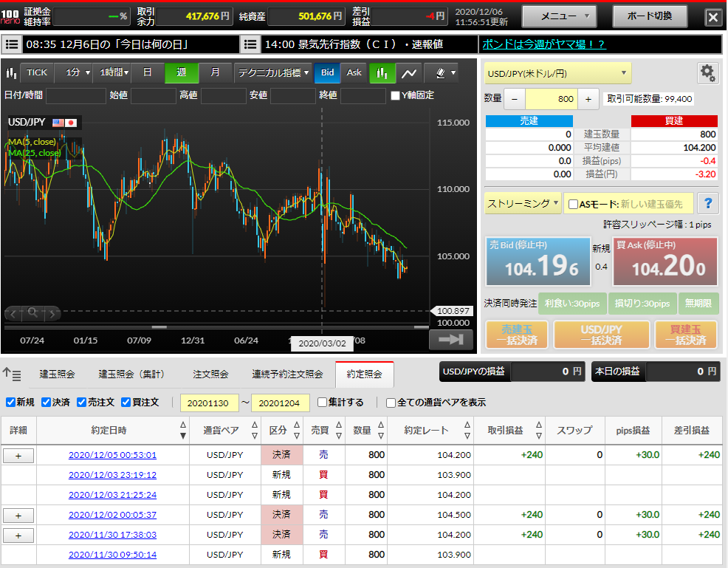Select Bid price chart toggle

(327, 72)
